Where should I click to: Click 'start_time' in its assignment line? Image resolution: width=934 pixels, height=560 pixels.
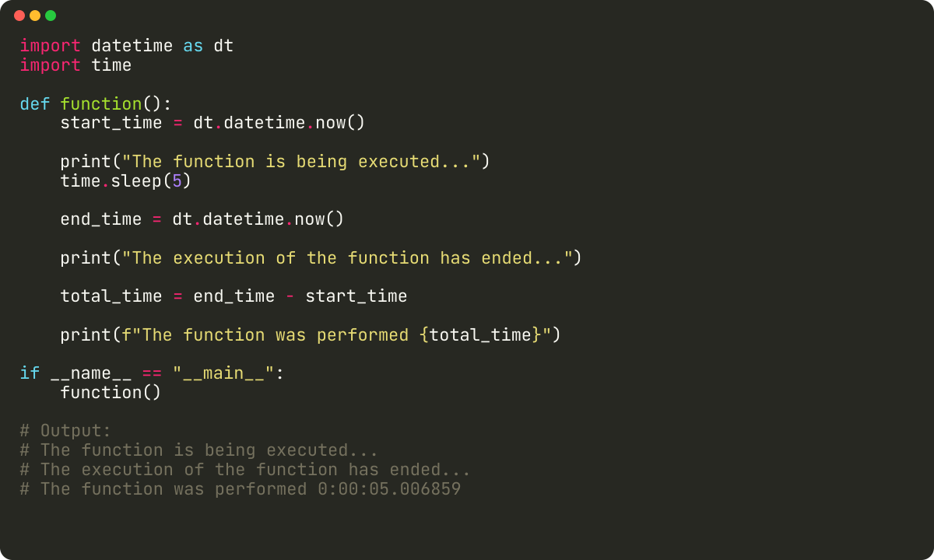point(111,123)
